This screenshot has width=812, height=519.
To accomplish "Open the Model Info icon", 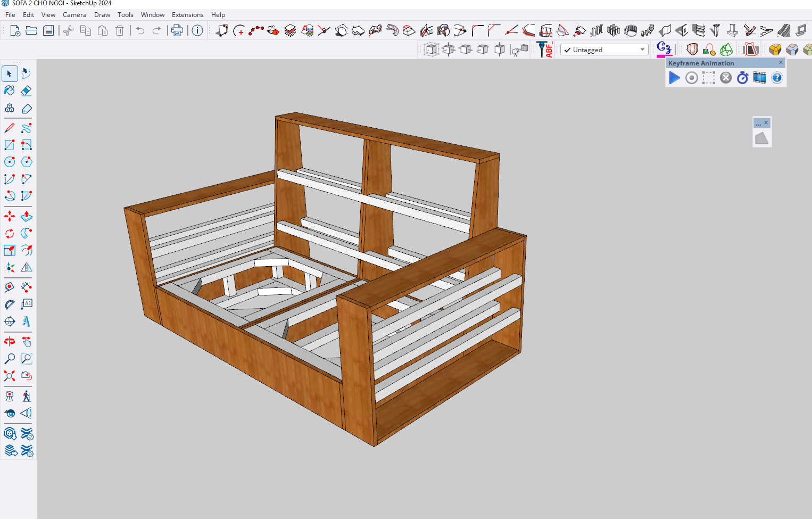I will (197, 30).
